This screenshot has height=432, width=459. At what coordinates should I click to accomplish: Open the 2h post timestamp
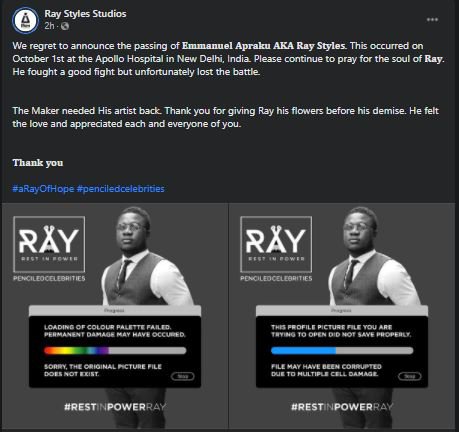49,26
